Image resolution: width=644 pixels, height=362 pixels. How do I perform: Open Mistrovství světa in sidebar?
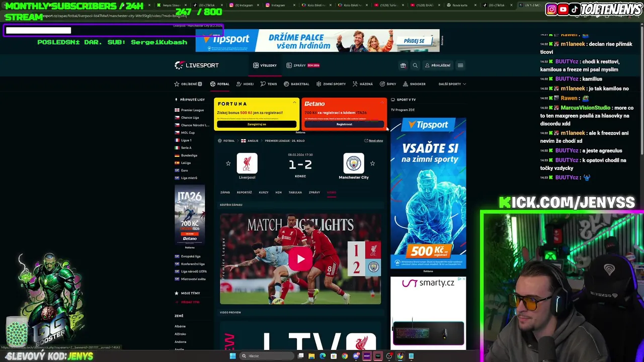click(x=193, y=279)
